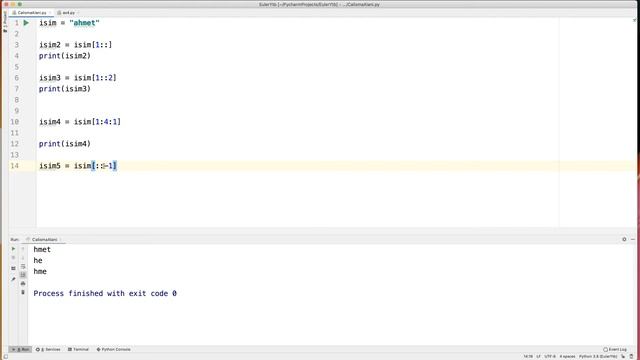The image size is (640, 360).
Task: Clear console output with trash icon
Action: [x=23, y=292]
